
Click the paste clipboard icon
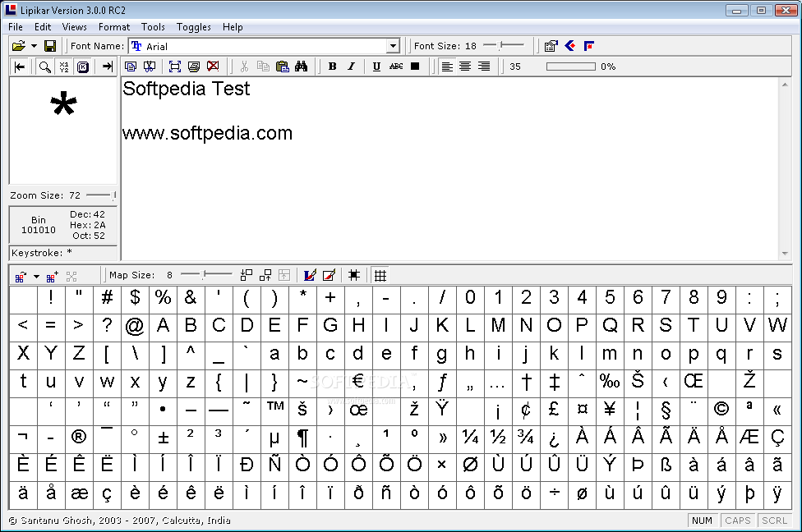pyautogui.click(x=283, y=66)
